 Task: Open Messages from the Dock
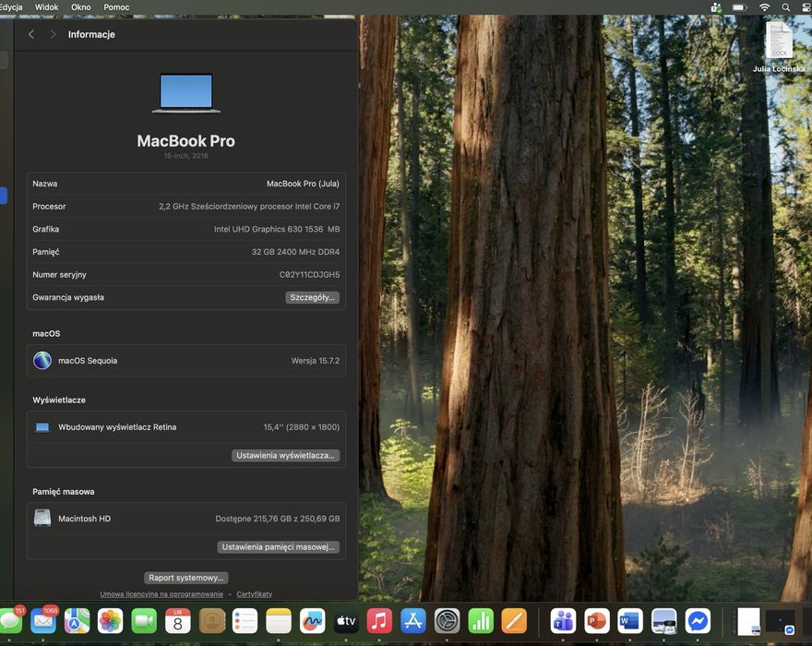click(9, 620)
